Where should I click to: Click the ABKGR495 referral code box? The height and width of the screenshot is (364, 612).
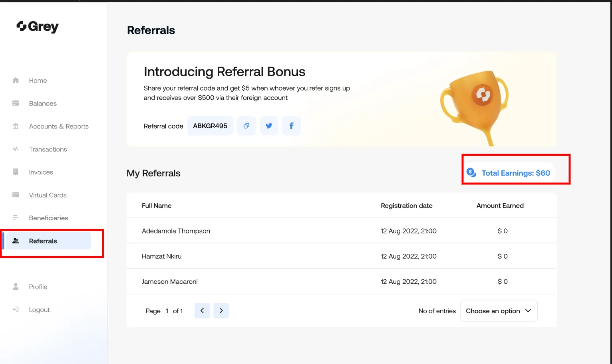pos(210,126)
